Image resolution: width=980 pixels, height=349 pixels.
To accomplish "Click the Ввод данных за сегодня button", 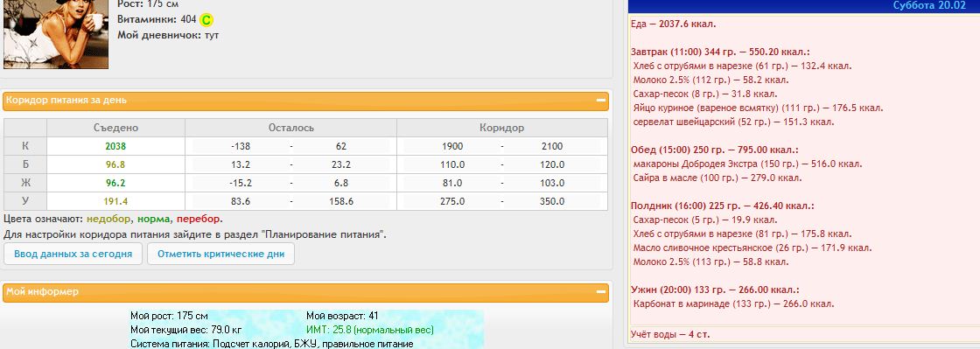I will [73, 255].
